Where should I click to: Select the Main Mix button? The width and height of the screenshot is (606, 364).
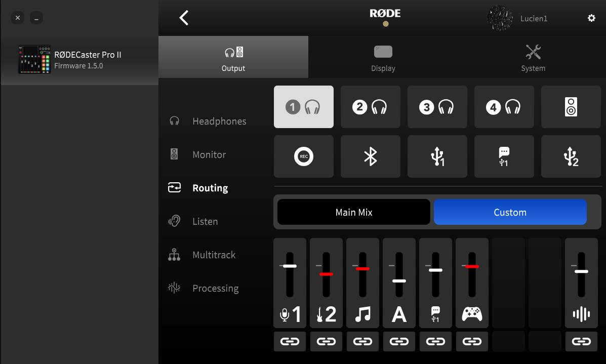point(354,212)
